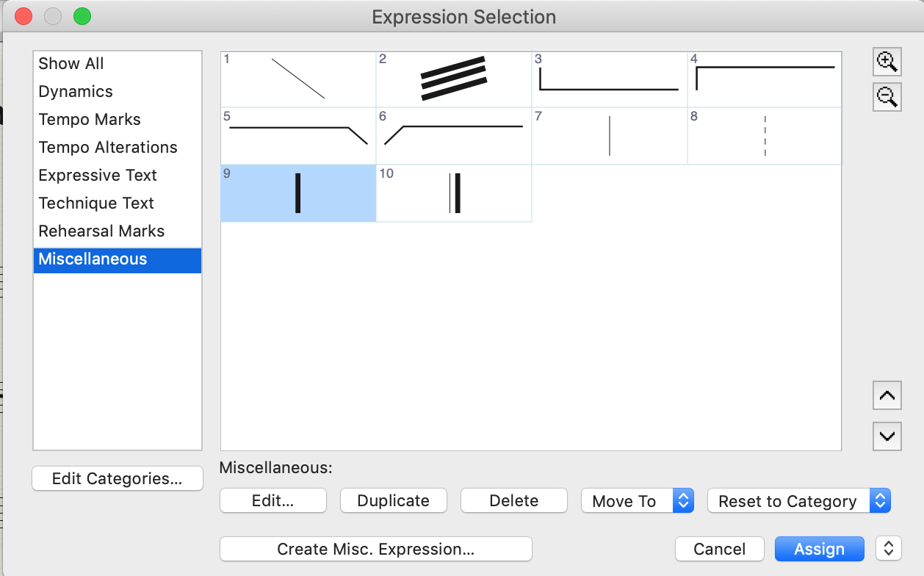Image resolution: width=924 pixels, height=576 pixels.
Task: Click the Duplicate button
Action: (393, 501)
